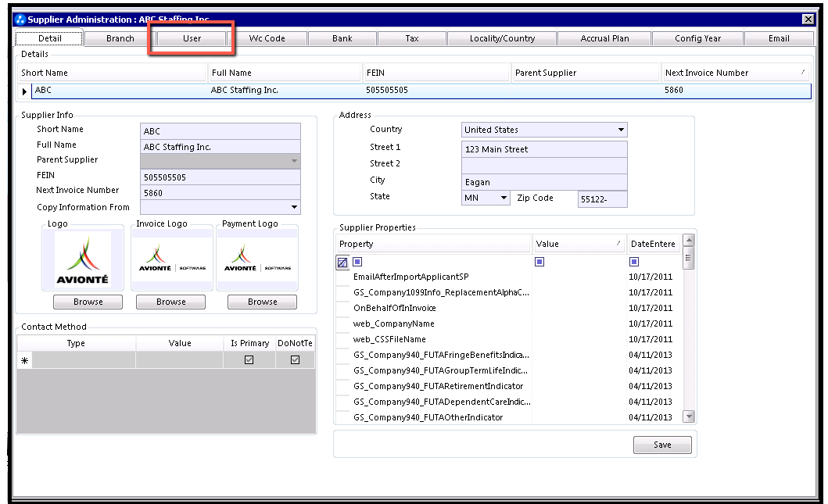Click the City field containing Eagan
Image resolution: width=828 pixels, height=504 pixels.
click(544, 182)
